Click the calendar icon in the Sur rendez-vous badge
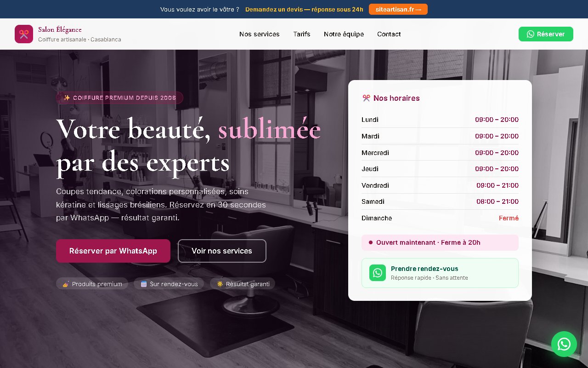 [144, 283]
